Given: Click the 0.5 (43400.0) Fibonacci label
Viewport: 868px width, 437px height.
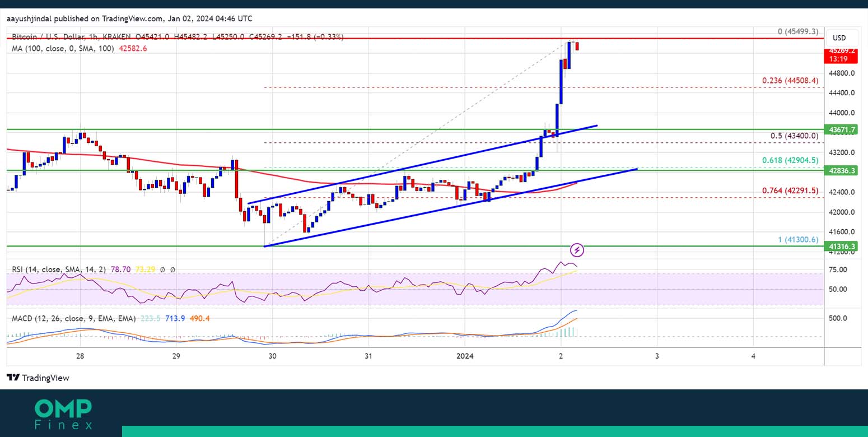Looking at the screenshot, I should tap(795, 136).
